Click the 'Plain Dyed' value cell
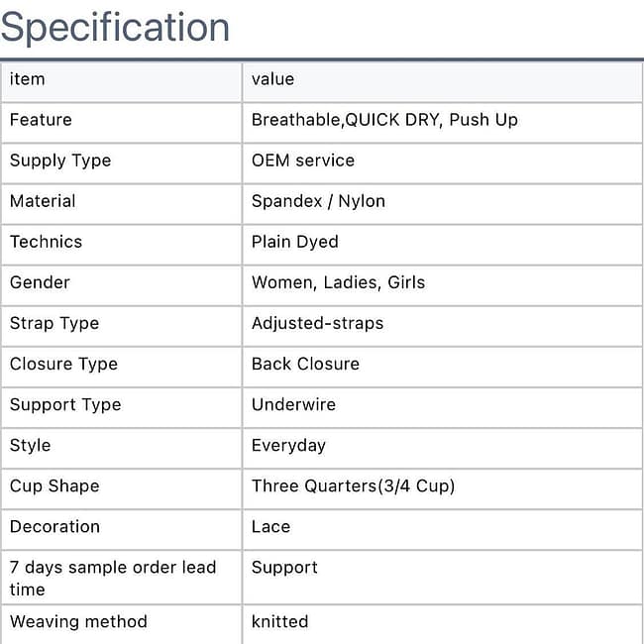Screen dimensions: 644x644 [x=295, y=242]
